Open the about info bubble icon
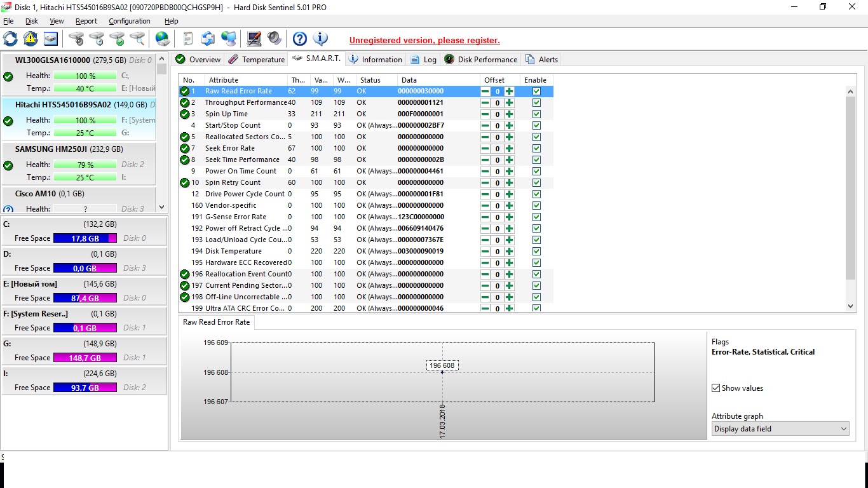The image size is (868, 488). [x=320, y=39]
